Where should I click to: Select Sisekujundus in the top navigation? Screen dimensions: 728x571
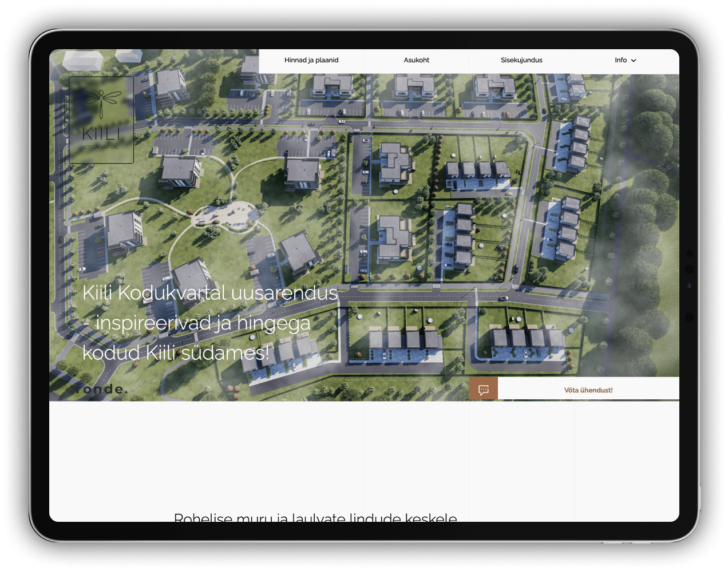point(521,60)
